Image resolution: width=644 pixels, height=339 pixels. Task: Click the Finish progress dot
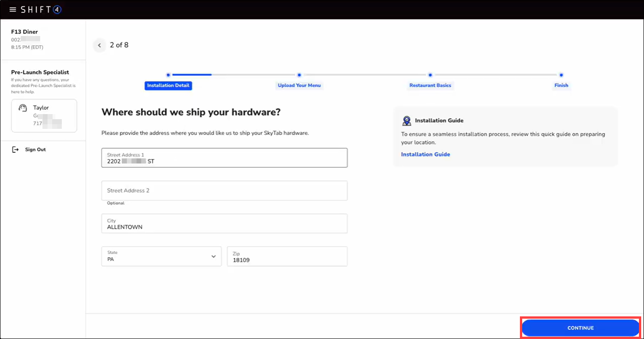pyautogui.click(x=561, y=75)
